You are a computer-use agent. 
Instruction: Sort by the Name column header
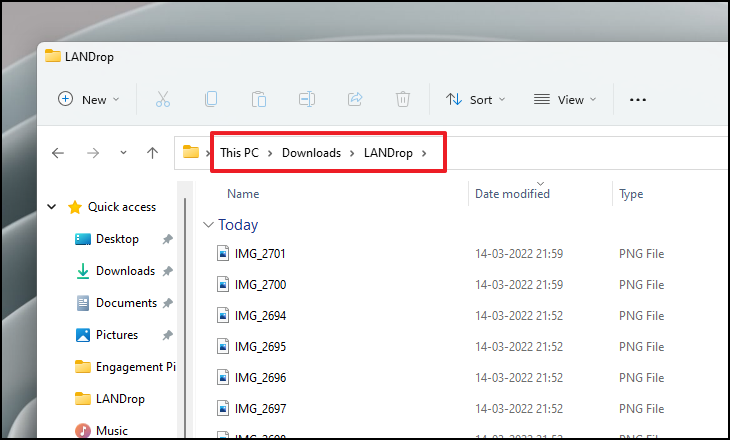243,194
